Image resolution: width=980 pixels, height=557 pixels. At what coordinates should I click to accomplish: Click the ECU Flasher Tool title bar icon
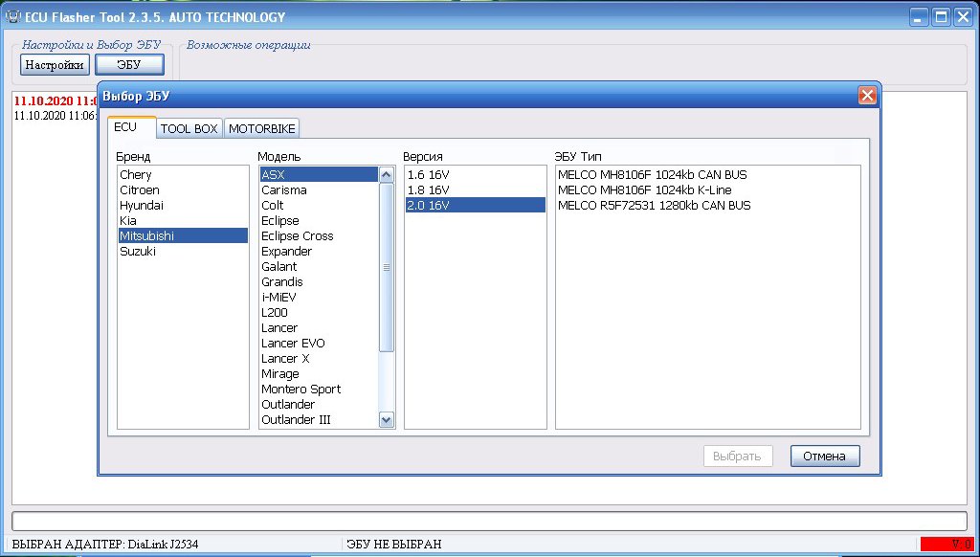click(x=13, y=17)
